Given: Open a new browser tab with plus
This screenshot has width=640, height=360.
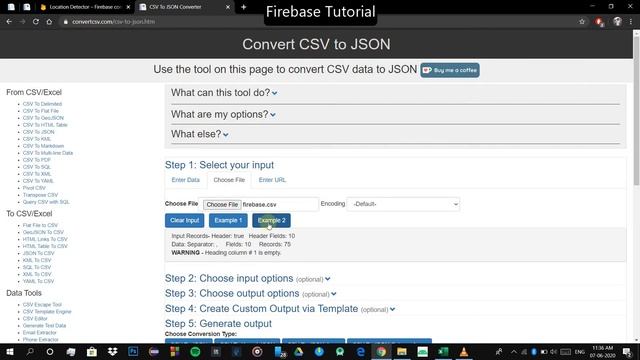Looking at the screenshot, I should point(244,7).
